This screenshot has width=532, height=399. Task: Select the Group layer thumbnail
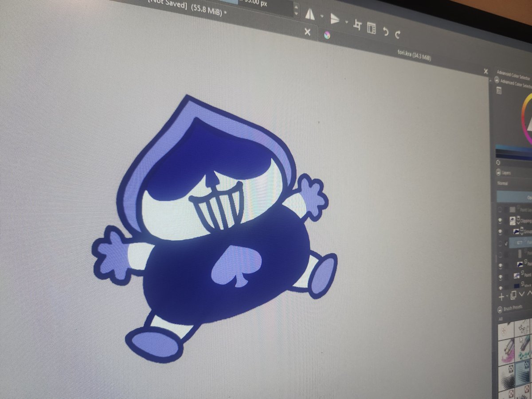(x=516, y=232)
